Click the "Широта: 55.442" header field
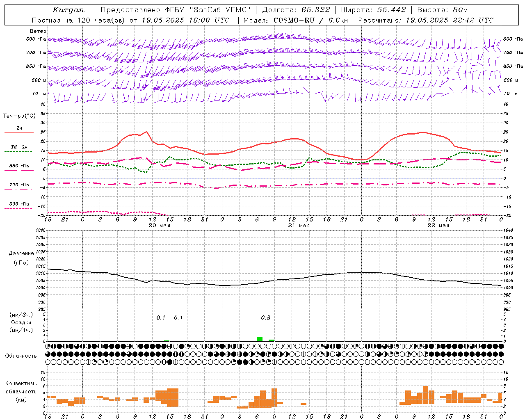 [x=374, y=10]
